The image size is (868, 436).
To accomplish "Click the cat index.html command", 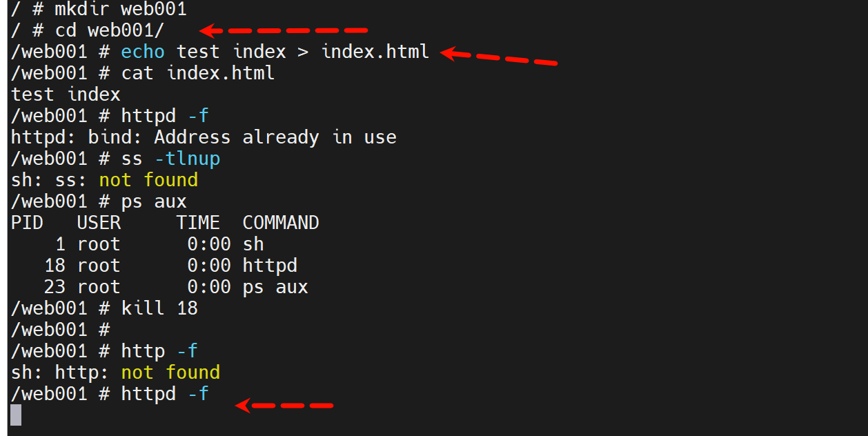I will click(197, 73).
